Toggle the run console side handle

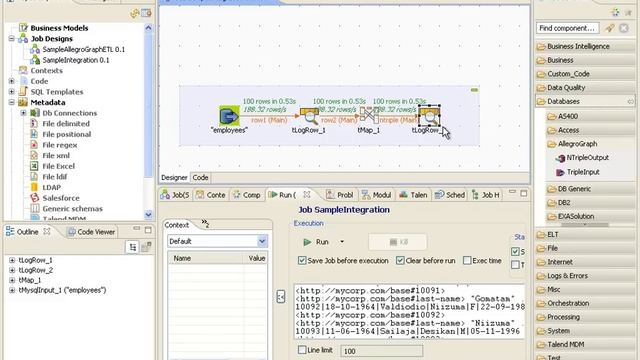[x=281, y=297]
